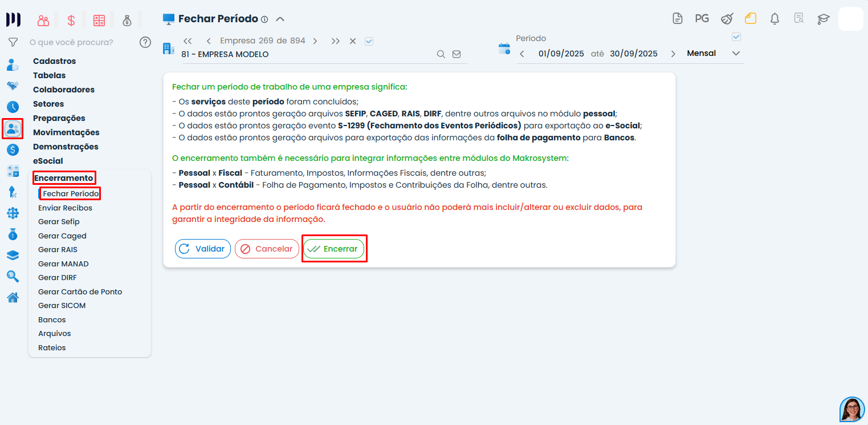The width and height of the screenshot is (868, 425).
Task: Click the PG toolbar icon
Action: 702,18
